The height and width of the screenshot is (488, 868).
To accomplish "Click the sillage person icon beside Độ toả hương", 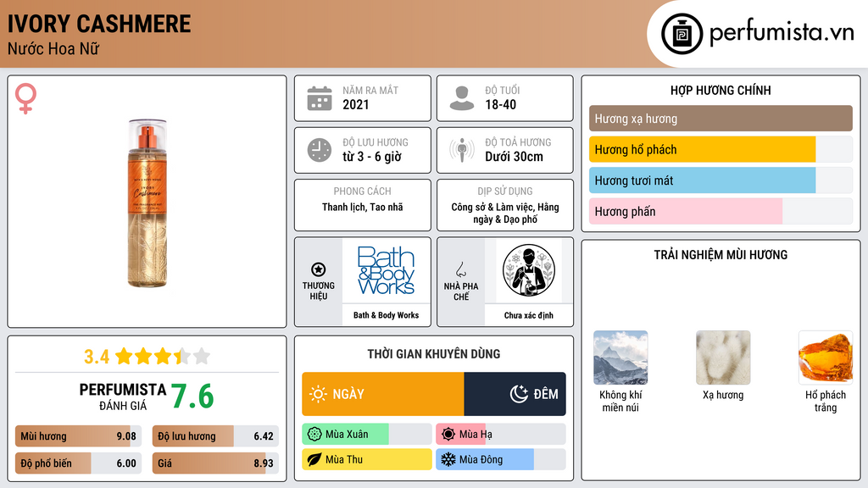I will (462, 150).
